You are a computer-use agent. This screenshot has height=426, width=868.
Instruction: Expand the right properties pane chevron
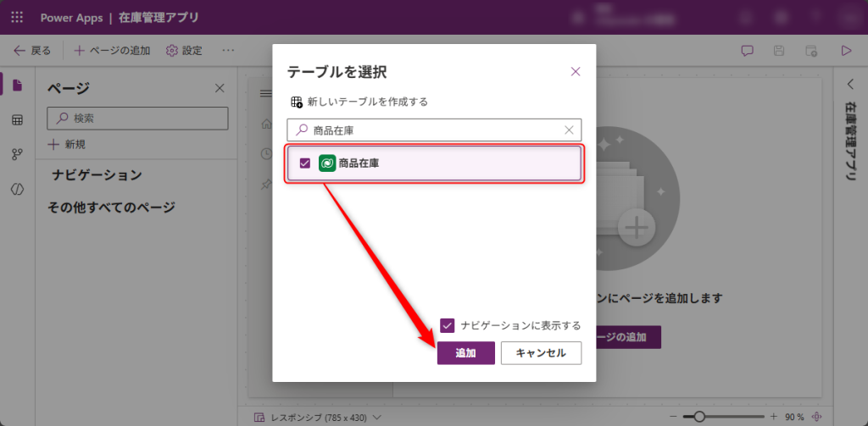coord(850,84)
